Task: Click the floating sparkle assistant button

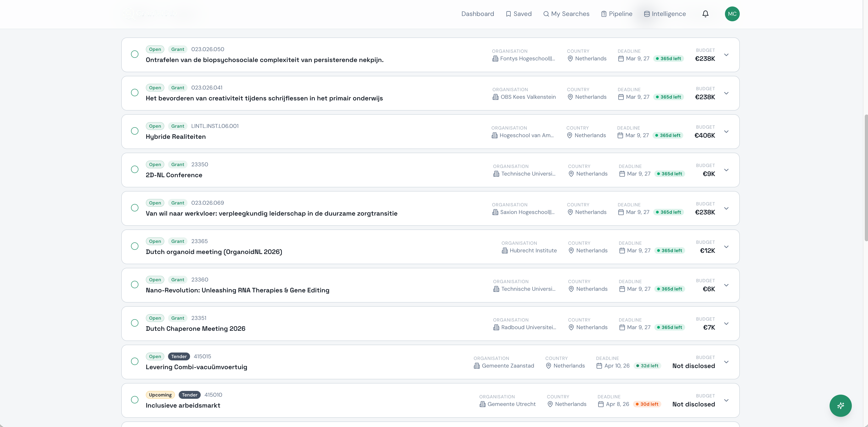Action: [x=840, y=405]
